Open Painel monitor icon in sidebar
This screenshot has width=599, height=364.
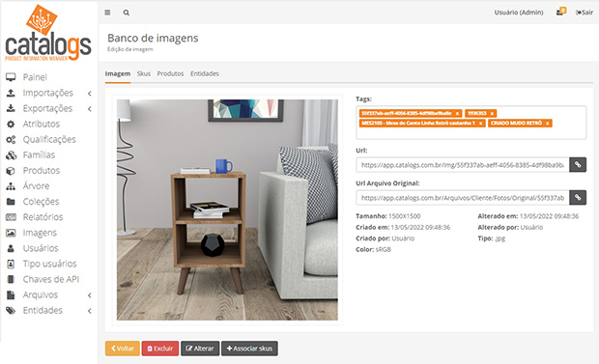(11, 77)
